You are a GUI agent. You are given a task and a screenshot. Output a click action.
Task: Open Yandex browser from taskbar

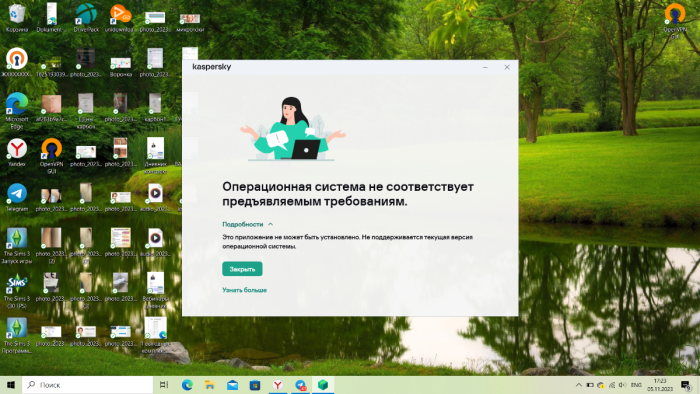coord(278,385)
